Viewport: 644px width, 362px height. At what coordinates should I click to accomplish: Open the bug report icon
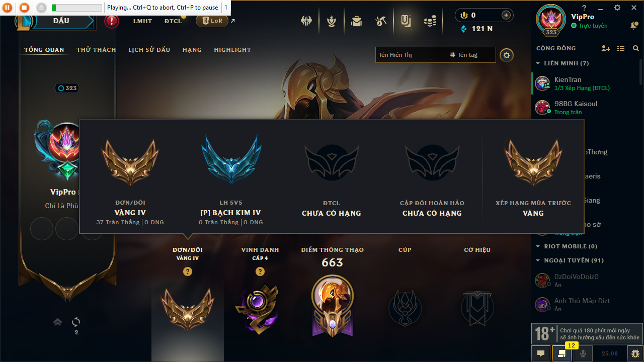point(635,353)
